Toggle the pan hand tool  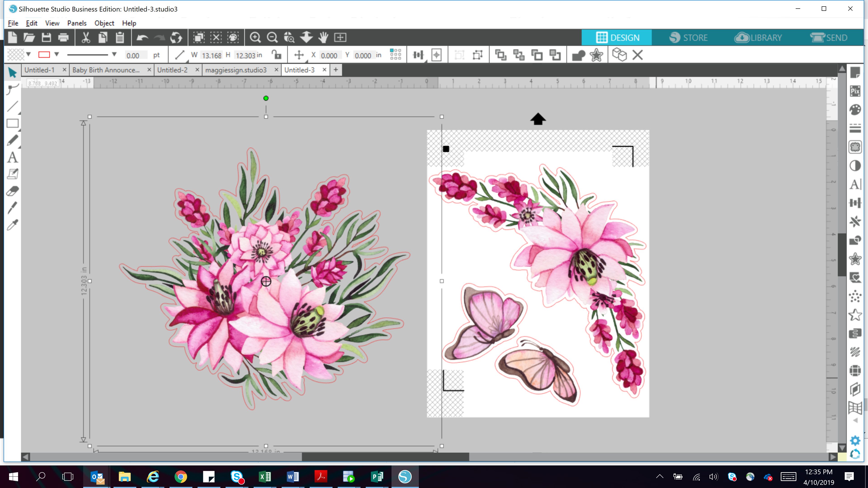[x=323, y=37]
